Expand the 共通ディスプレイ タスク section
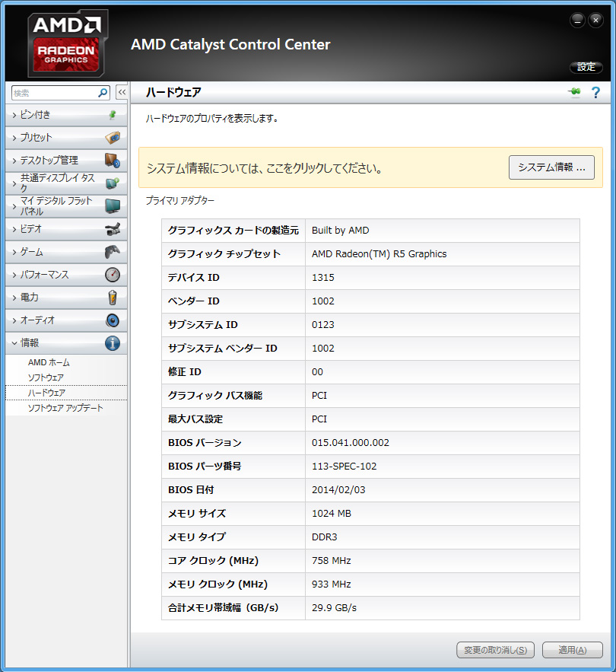 [66, 183]
